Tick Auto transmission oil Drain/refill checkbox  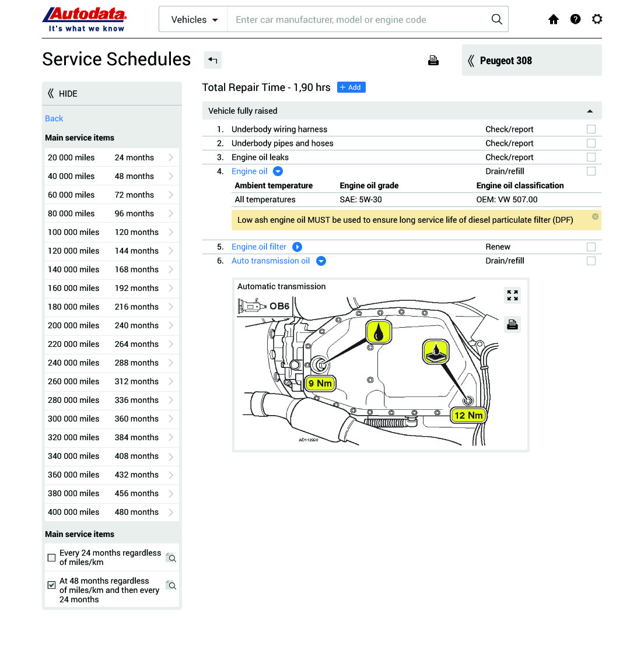coord(591,261)
